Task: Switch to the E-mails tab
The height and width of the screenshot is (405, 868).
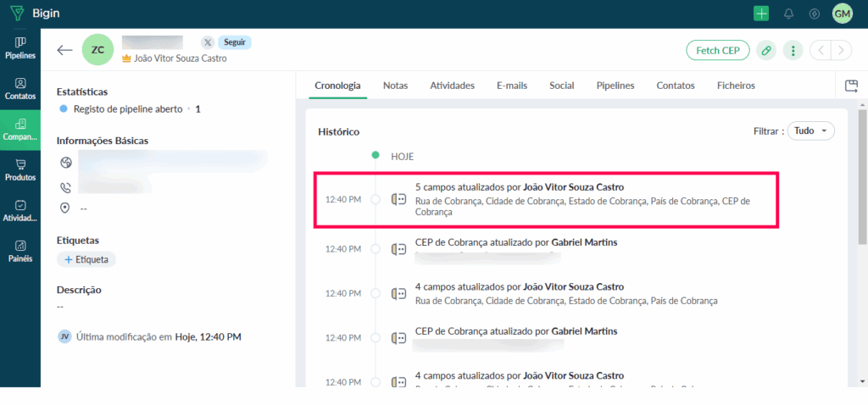Action: (x=512, y=86)
